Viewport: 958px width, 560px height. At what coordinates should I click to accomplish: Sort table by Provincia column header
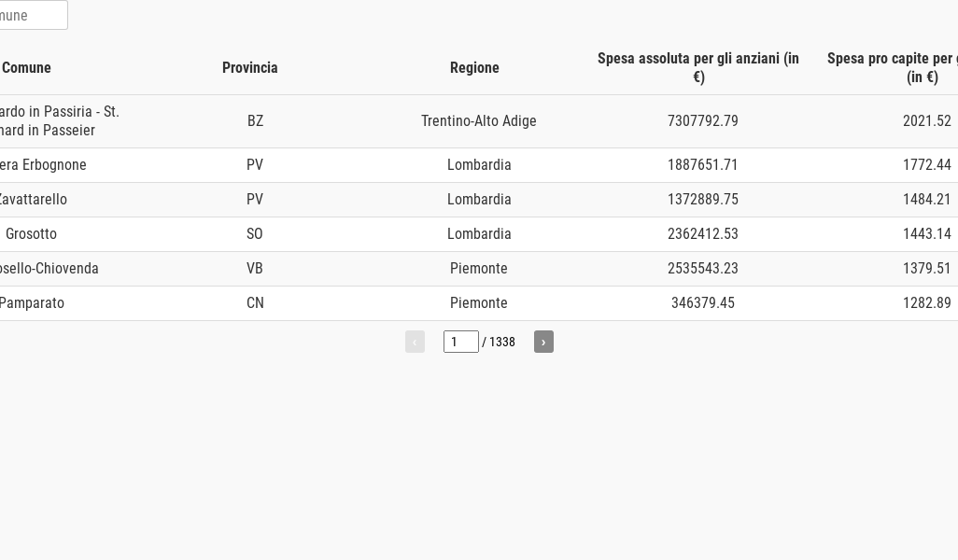click(x=249, y=67)
